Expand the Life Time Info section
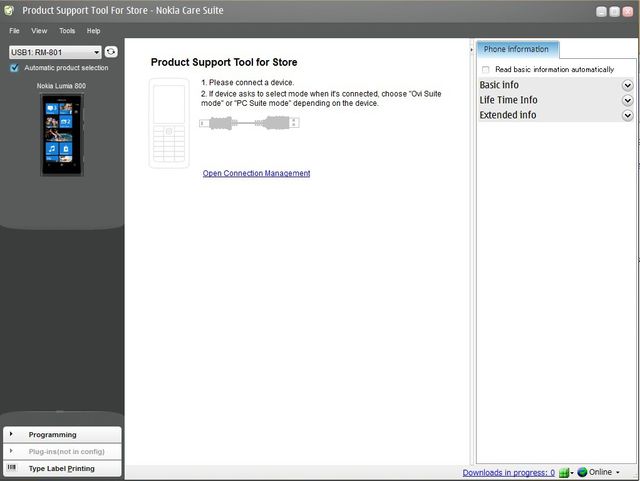Screen dimensions: 640x481 click(627, 100)
